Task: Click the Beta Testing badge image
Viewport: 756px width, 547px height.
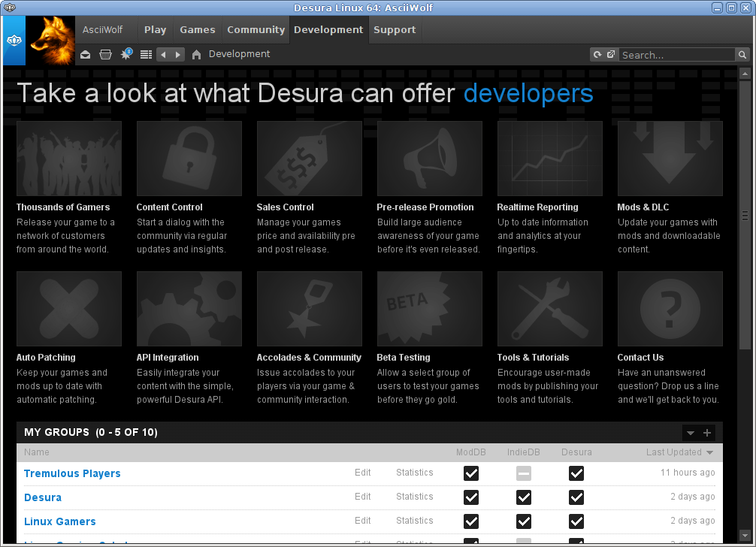Action: pyautogui.click(x=430, y=309)
